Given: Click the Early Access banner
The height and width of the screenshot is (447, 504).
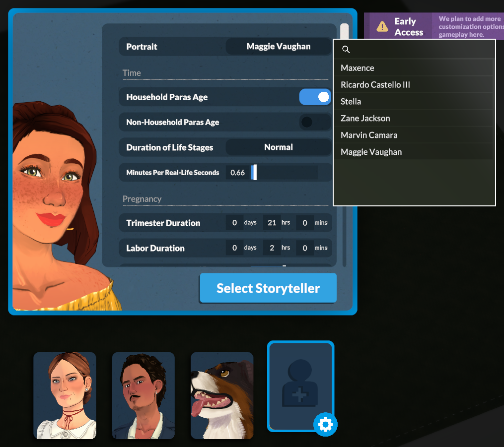Looking at the screenshot, I should [434, 26].
